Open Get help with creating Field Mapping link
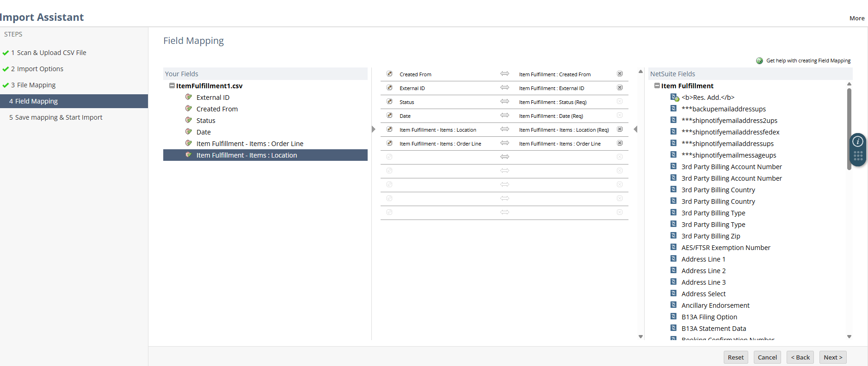 click(808, 61)
